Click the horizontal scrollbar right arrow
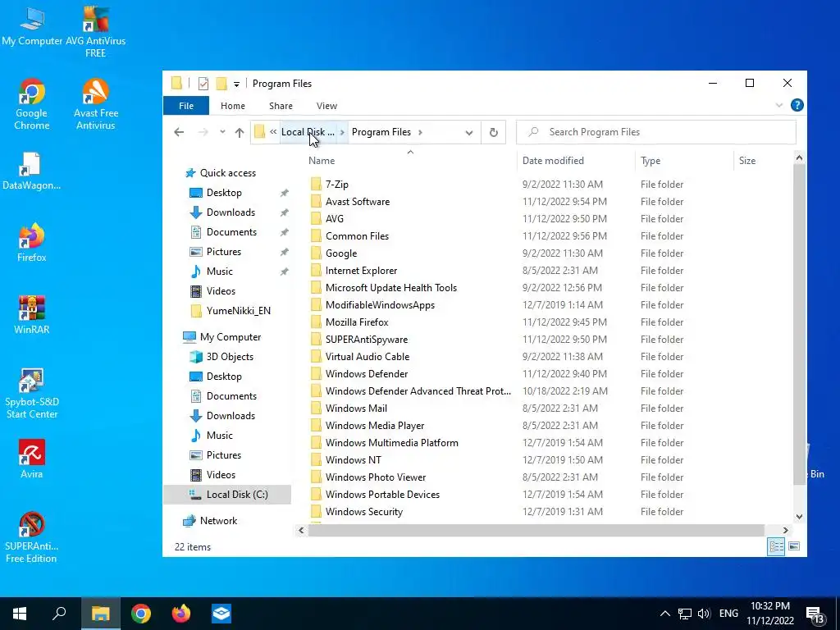 tap(785, 531)
